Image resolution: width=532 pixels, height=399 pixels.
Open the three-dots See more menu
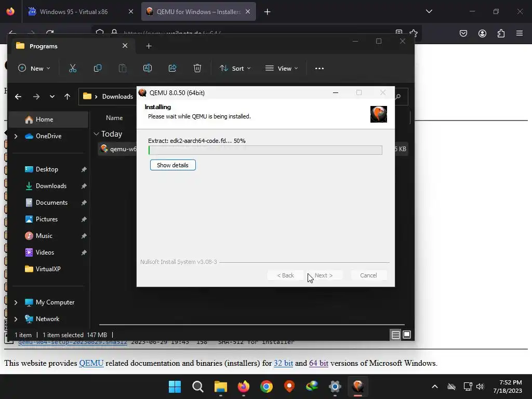click(x=320, y=68)
